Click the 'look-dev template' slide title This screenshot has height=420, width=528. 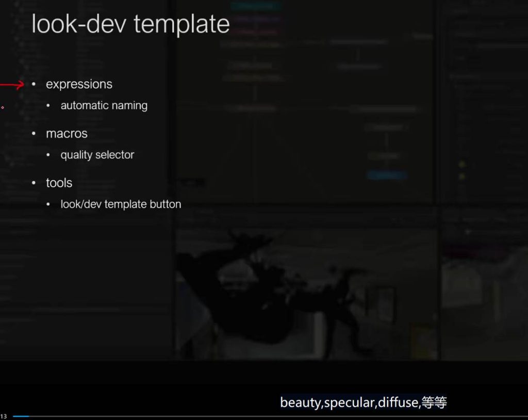130,24
